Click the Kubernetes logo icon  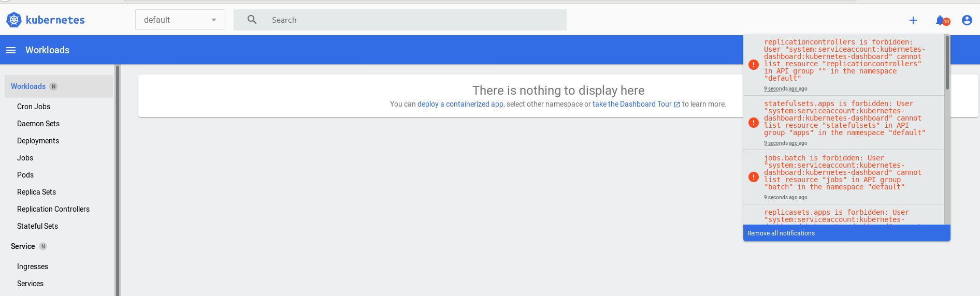point(14,20)
